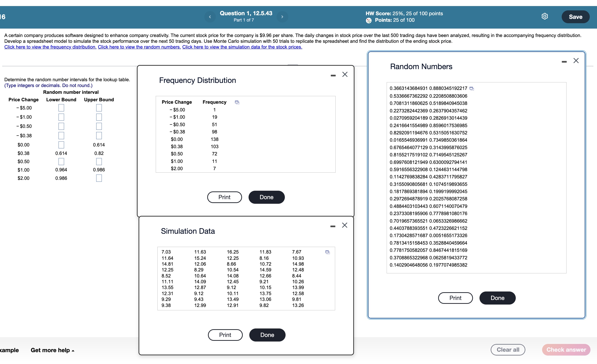
Task: Close the Random Numbers popup
Action: pos(576,60)
